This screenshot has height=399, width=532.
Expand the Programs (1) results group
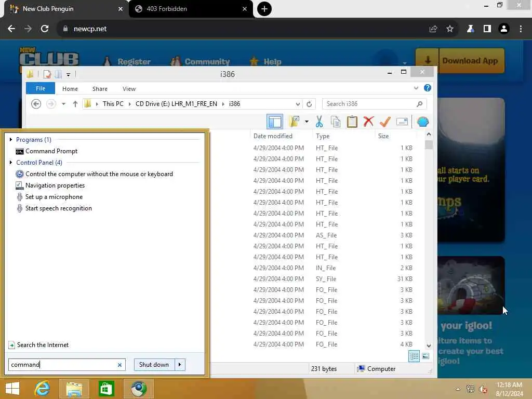pyautogui.click(x=11, y=139)
